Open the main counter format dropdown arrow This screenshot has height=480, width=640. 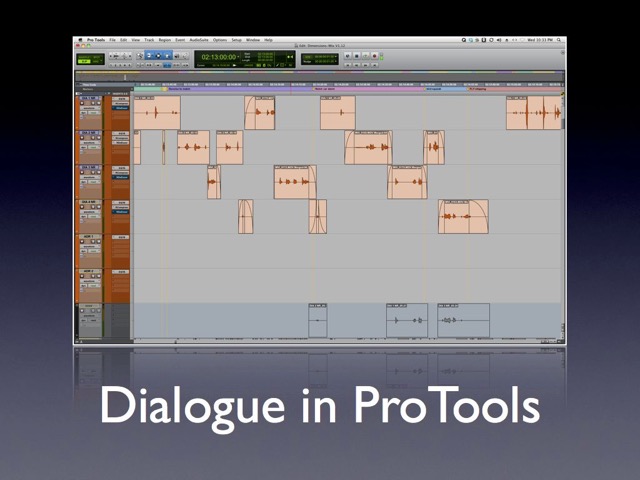[x=238, y=57]
